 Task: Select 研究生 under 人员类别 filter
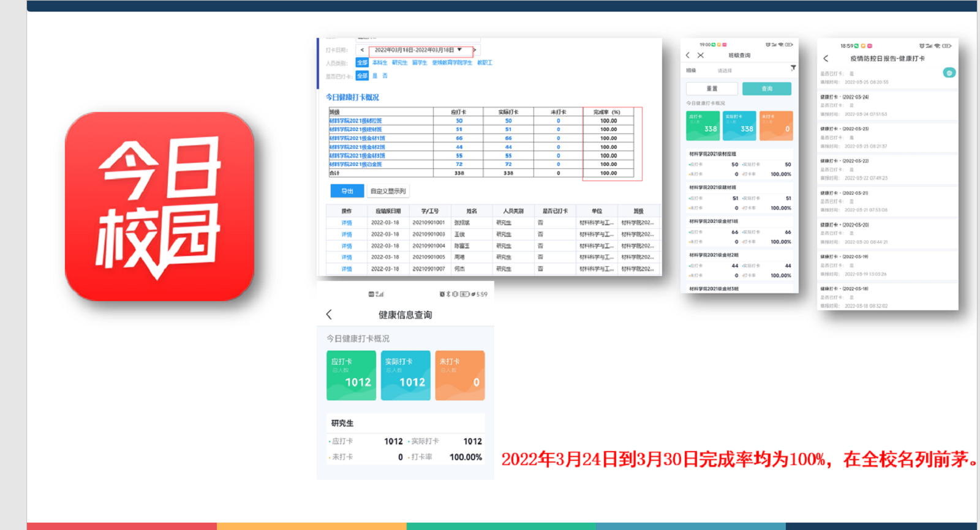pyautogui.click(x=399, y=63)
